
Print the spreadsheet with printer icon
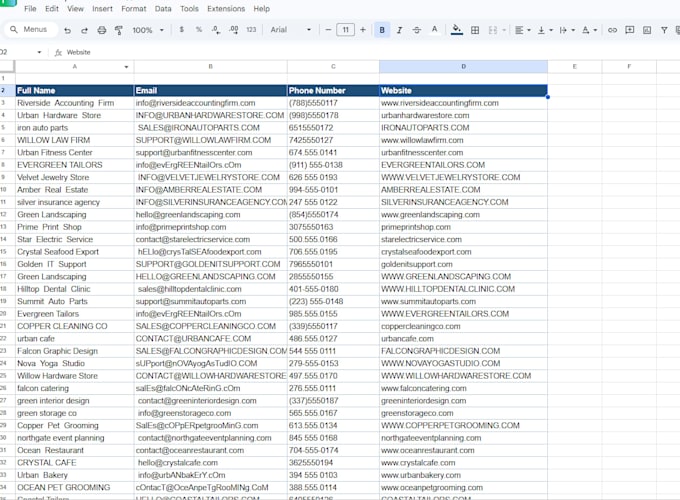tap(102, 30)
